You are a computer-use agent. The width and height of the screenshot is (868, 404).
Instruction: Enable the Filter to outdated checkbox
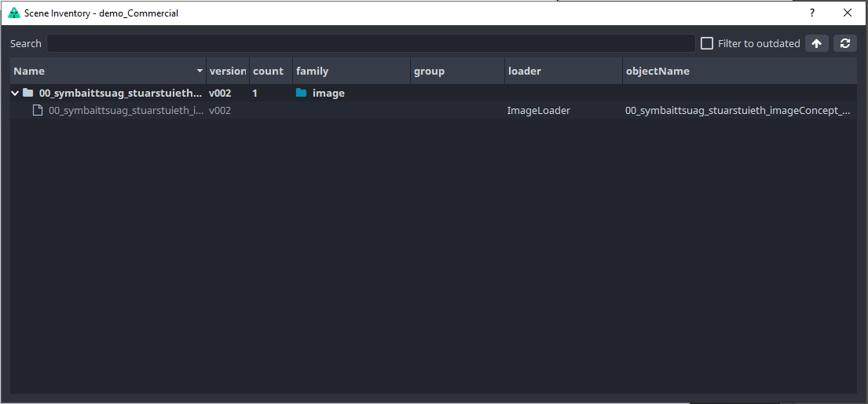pyautogui.click(x=707, y=44)
